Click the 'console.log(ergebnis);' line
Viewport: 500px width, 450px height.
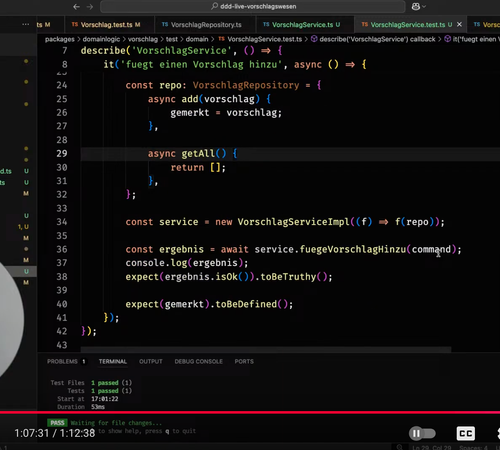click(x=187, y=263)
